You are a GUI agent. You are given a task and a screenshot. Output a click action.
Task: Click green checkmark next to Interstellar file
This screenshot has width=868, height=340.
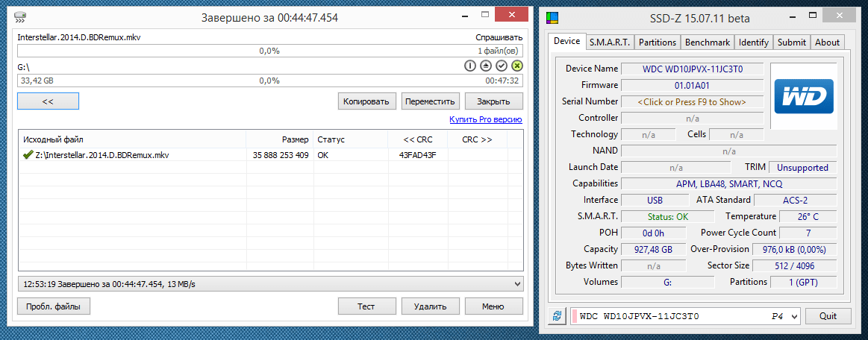(x=28, y=155)
